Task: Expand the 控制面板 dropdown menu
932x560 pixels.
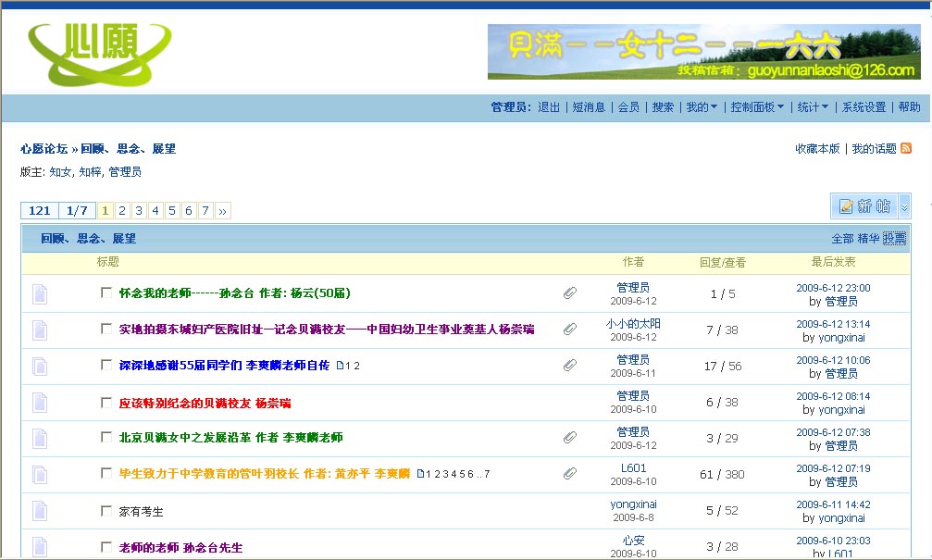Action: point(757,107)
